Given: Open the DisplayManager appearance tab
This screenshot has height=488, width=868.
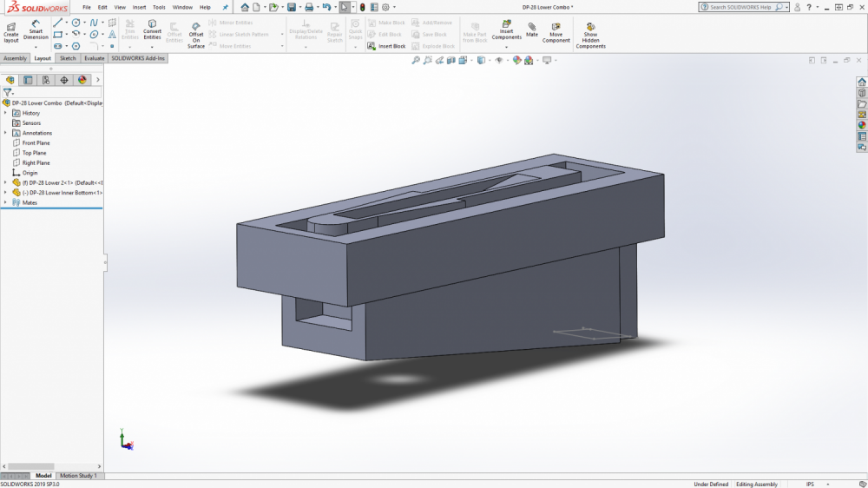Looking at the screenshot, I should pyautogui.click(x=82, y=80).
